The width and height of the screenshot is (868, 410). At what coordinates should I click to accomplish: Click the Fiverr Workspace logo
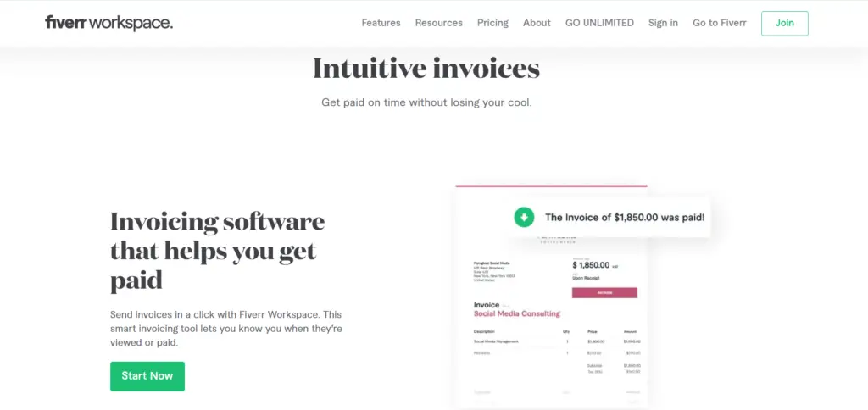(x=109, y=23)
